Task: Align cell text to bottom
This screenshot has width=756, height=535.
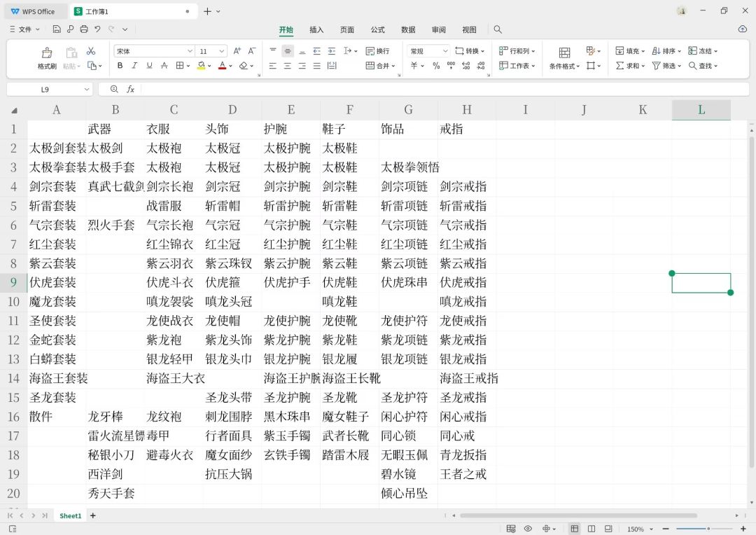Action: [x=302, y=50]
